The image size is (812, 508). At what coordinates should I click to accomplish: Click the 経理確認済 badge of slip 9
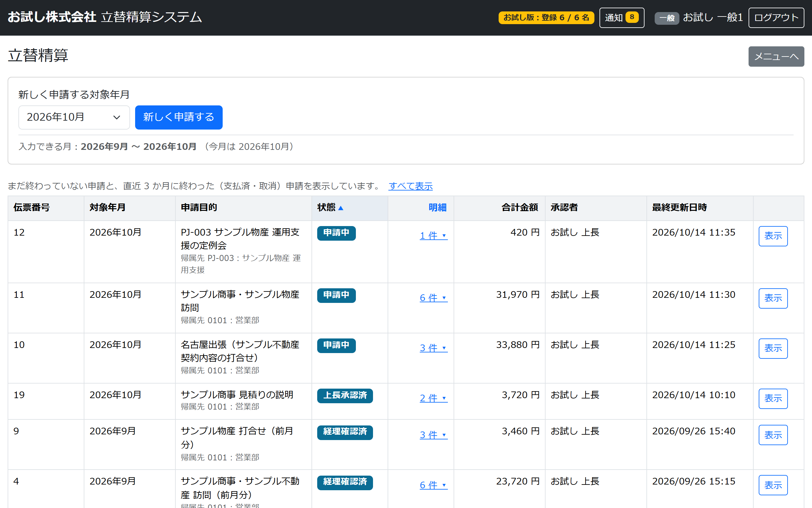(344, 432)
